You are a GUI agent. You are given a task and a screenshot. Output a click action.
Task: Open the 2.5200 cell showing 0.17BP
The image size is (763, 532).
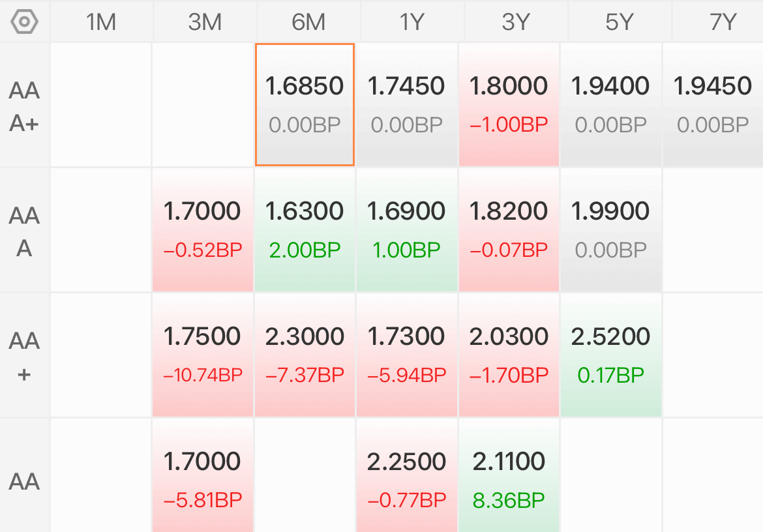(x=610, y=355)
